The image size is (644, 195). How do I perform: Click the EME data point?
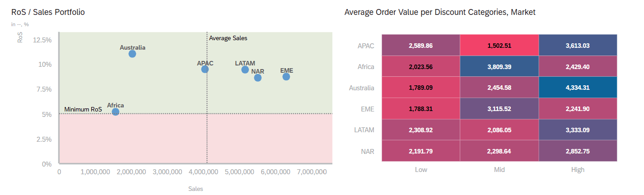point(286,77)
